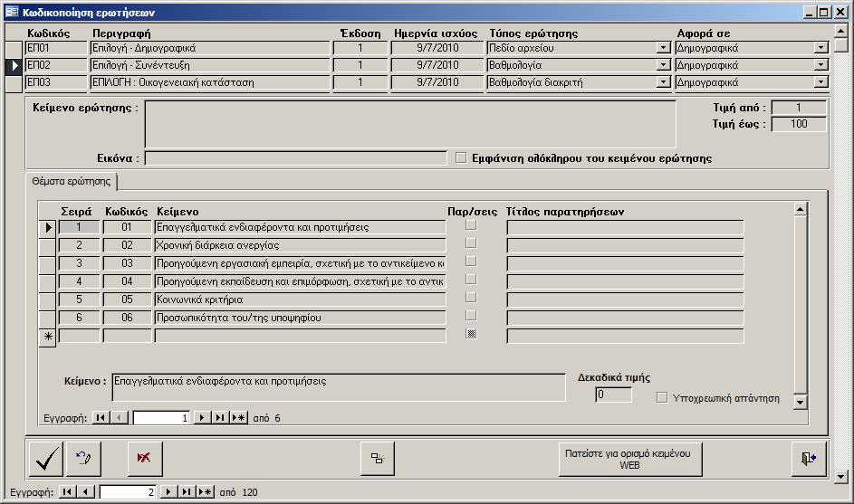Switch to 'Θέματα ερώτησης' tab
Image resolution: width=854 pixels, height=504 pixels.
pos(72,181)
